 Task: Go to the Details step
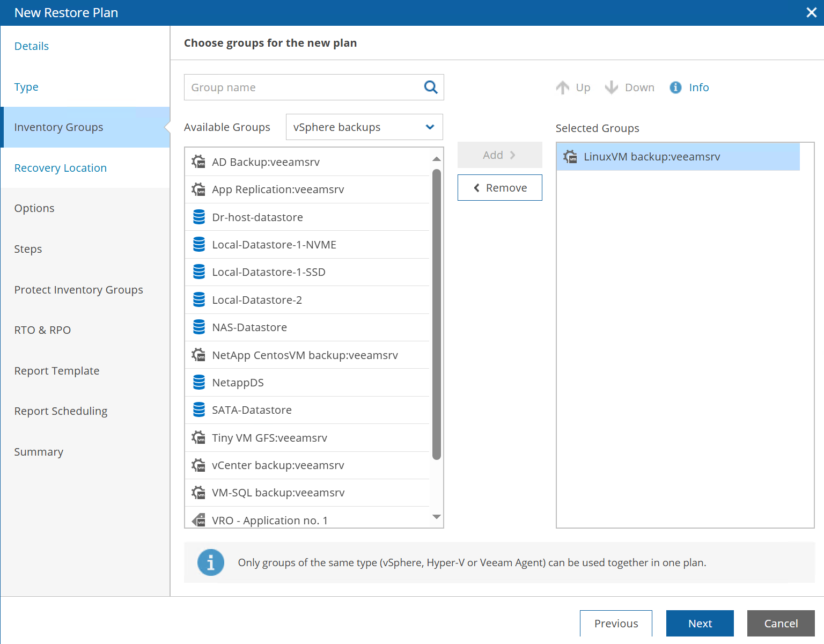[x=32, y=46]
